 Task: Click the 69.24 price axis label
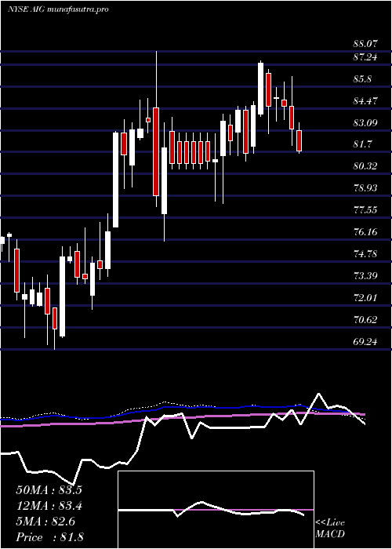point(365,342)
